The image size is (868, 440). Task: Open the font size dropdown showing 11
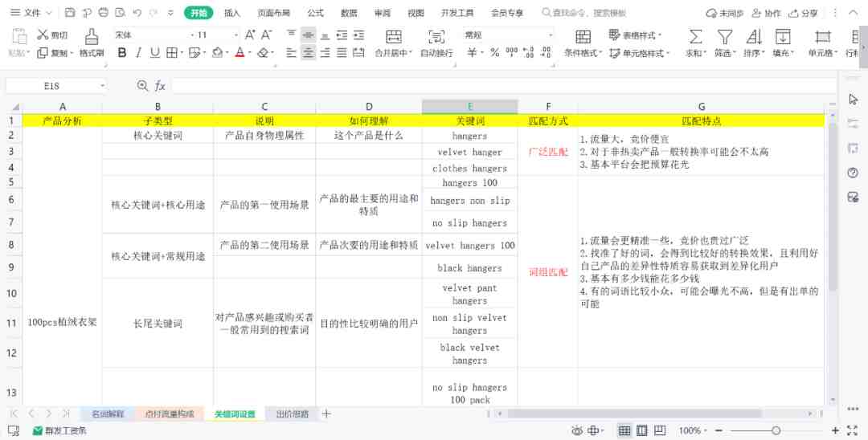235,35
